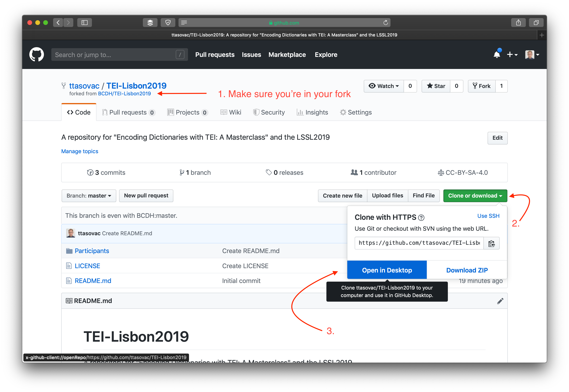
Task: Fork the repository
Action: (482, 86)
